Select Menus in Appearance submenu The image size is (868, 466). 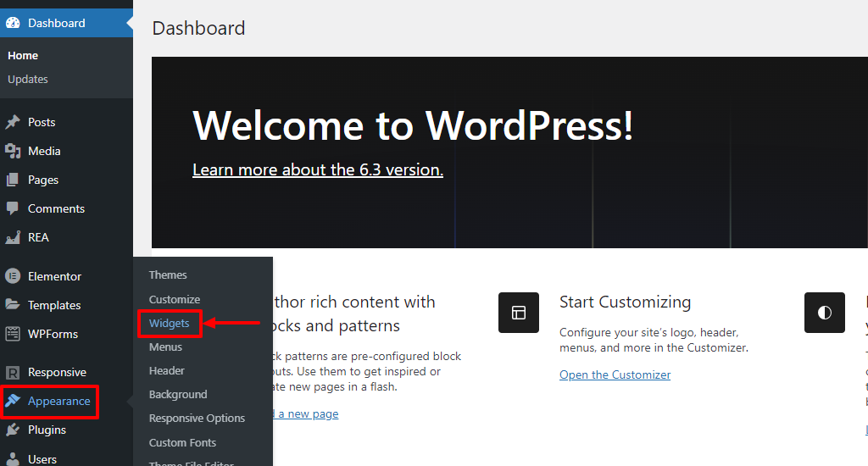pyautogui.click(x=165, y=347)
